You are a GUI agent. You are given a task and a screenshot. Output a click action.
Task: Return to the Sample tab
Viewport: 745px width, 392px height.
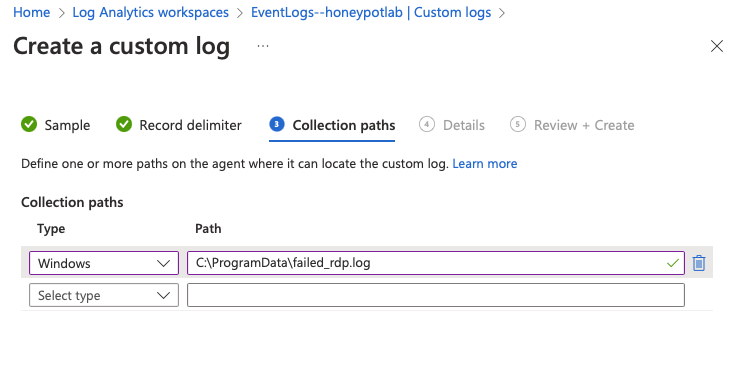67,125
